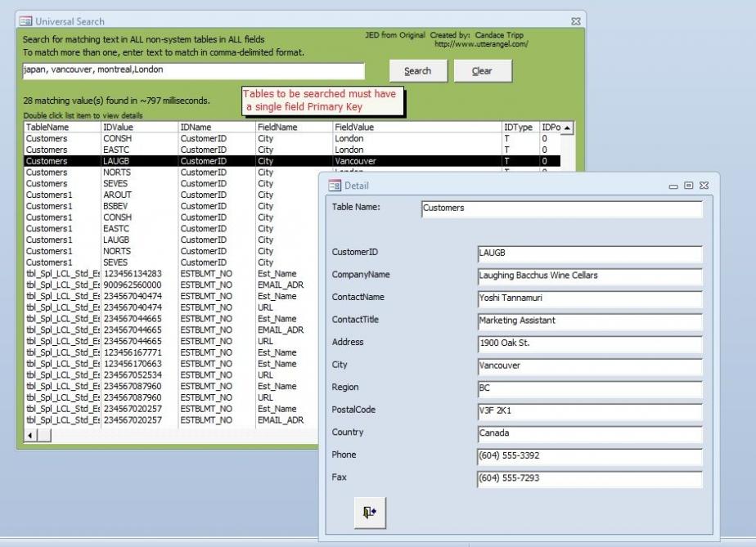Close the Universal Search window

[x=575, y=21]
